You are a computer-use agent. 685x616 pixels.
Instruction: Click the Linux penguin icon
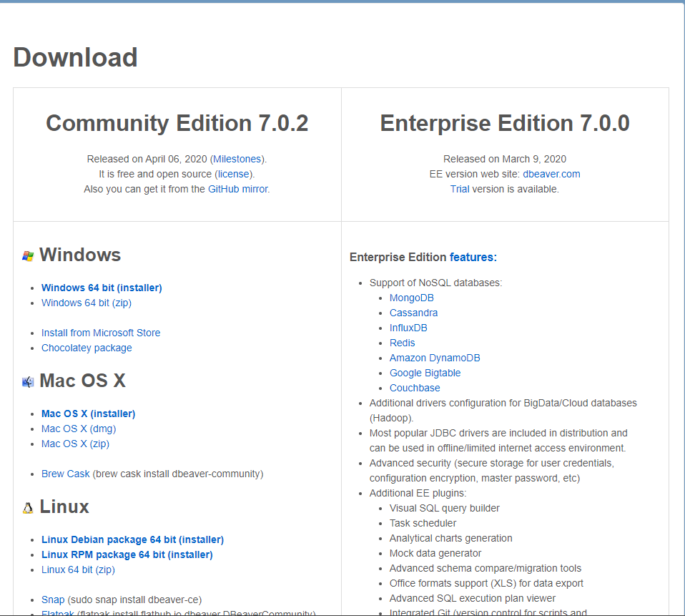pyautogui.click(x=28, y=508)
